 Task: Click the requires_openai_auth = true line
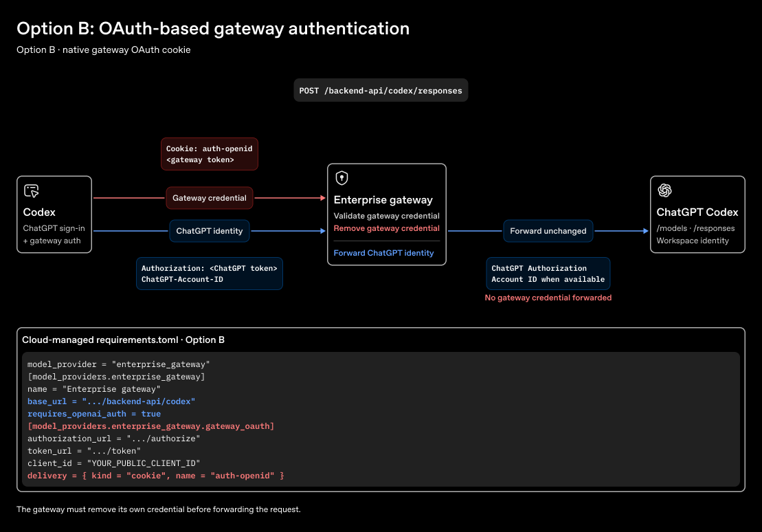(94, 414)
